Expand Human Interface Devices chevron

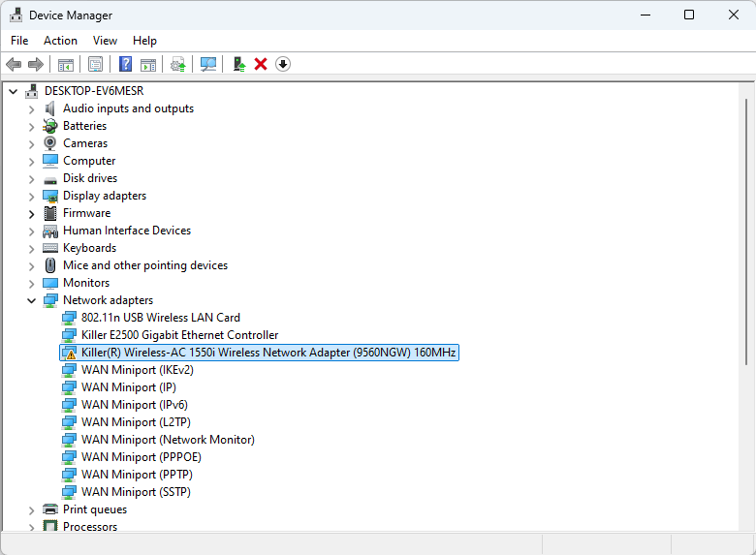31,231
